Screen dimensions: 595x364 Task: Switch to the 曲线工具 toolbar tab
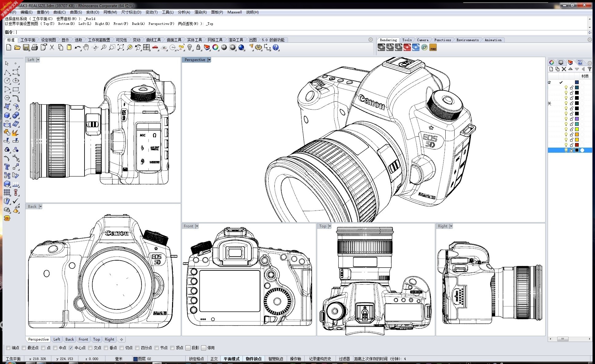153,40
